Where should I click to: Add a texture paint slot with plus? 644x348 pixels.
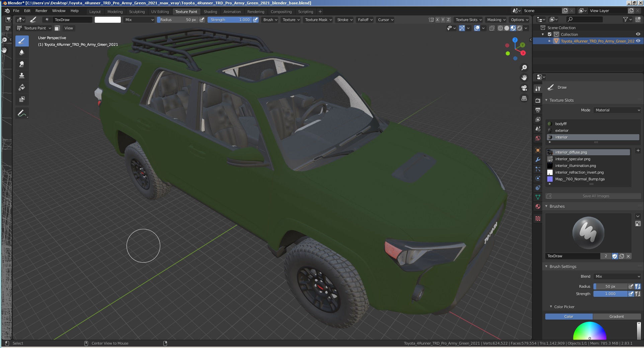point(638,151)
